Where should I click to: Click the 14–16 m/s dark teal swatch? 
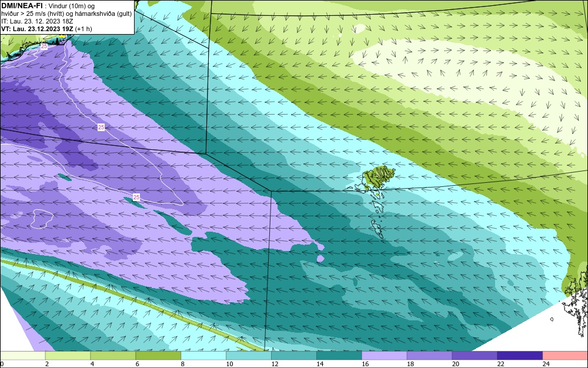339,356
